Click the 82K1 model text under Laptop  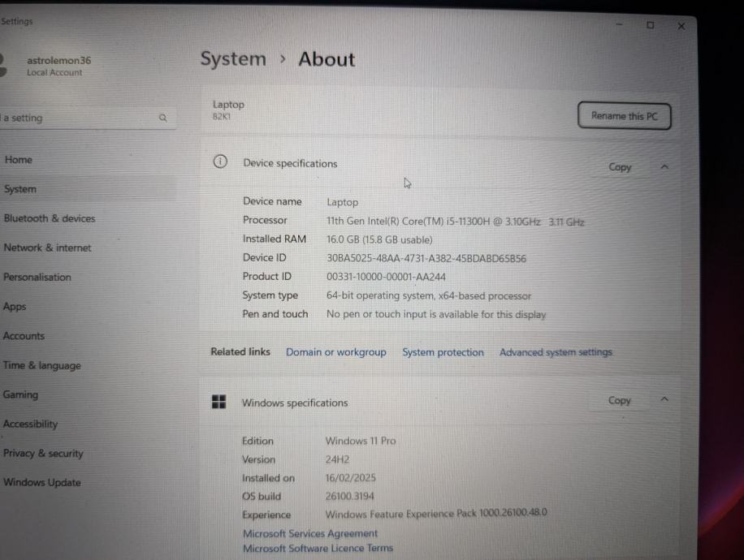point(221,117)
